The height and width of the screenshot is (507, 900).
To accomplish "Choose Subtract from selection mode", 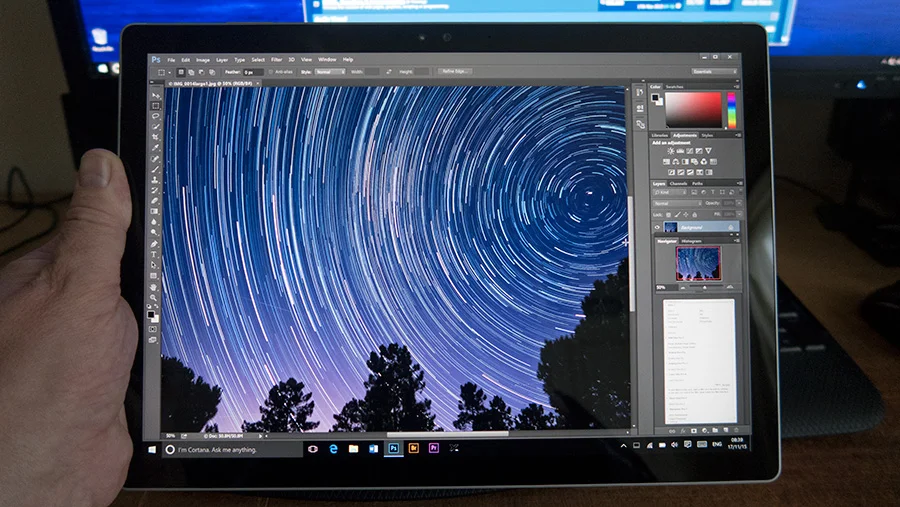I will coord(201,72).
